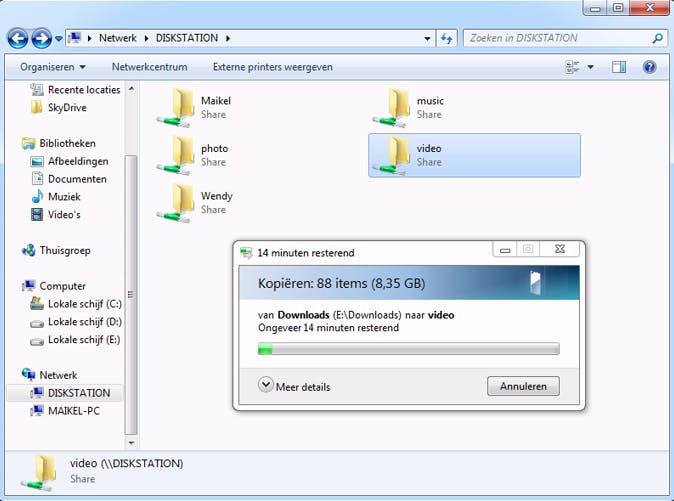
Task: Open the Muziek library
Action: point(56,197)
